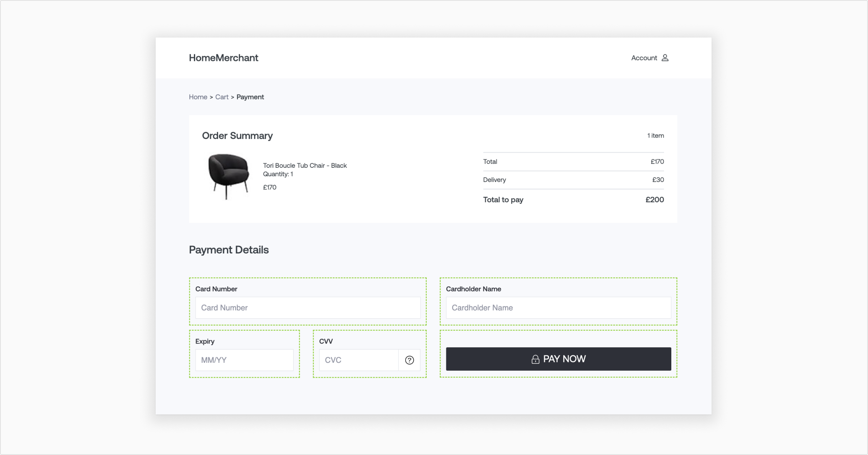The image size is (868, 455).
Task: Click the Order Summary heading
Action: coord(237,136)
